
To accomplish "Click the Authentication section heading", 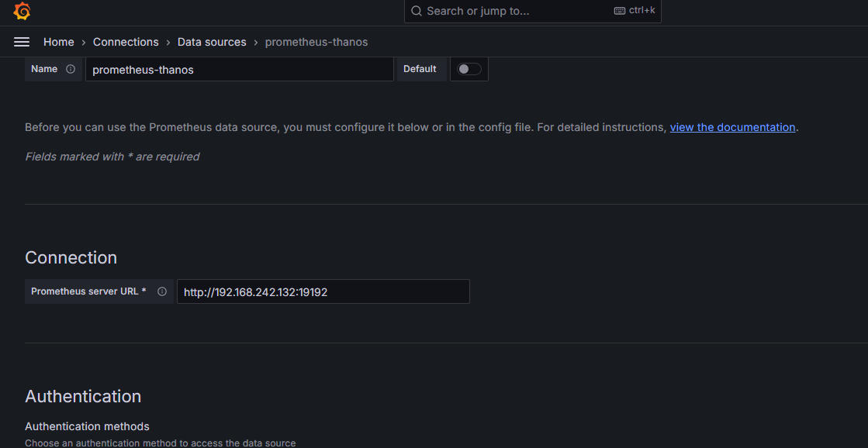I will (x=83, y=396).
